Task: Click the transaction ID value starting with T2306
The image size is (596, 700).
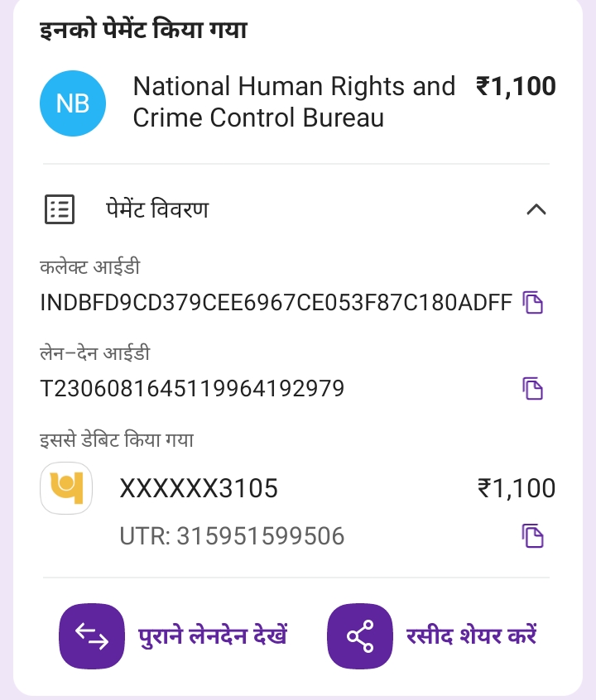Action: click(x=192, y=388)
